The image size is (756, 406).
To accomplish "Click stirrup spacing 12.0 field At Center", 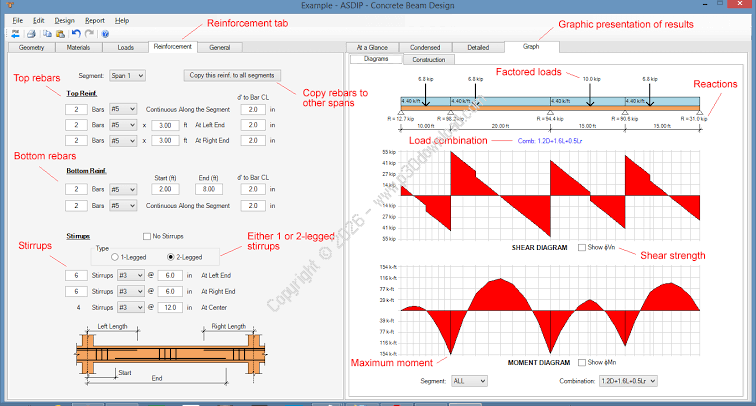I will pyautogui.click(x=170, y=308).
